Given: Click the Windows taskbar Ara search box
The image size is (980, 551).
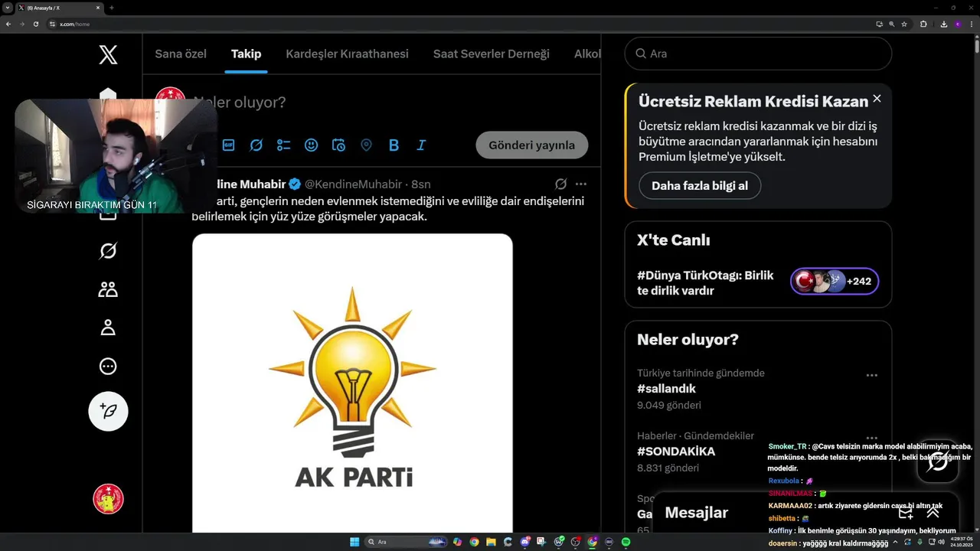Looking at the screenshot, I should [x=406, y=542].
